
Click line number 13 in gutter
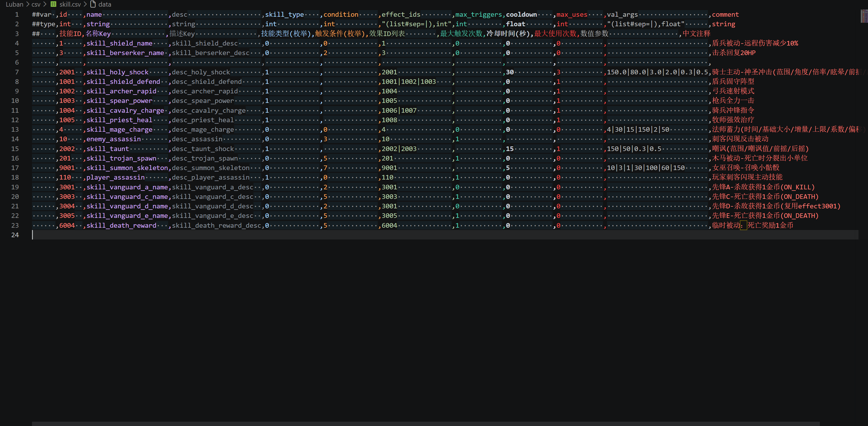(x=15, y=129)
